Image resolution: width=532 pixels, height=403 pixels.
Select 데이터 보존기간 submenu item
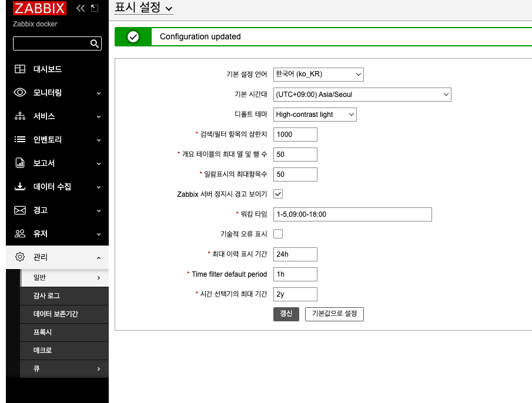tap(64, 314)
